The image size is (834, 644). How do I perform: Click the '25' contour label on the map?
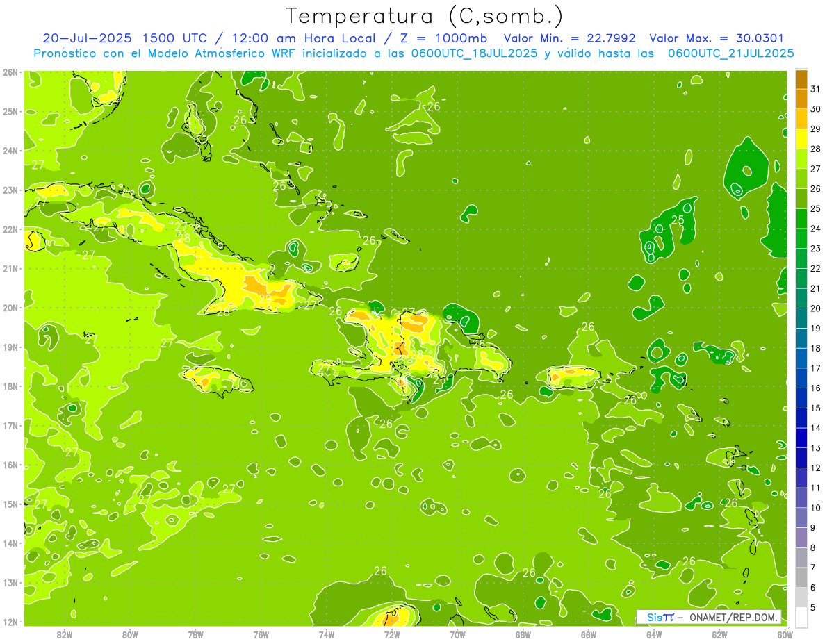(x=678, y=220)
